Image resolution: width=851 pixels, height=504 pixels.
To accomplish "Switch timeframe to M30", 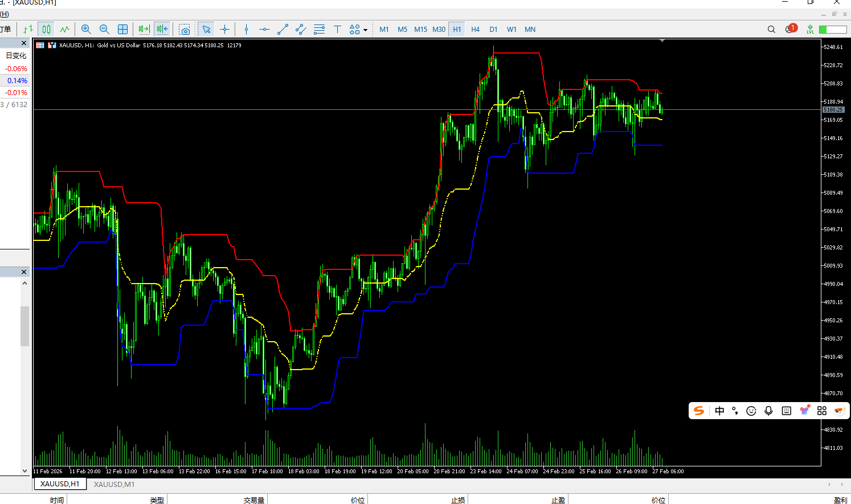I will point(439,29).
